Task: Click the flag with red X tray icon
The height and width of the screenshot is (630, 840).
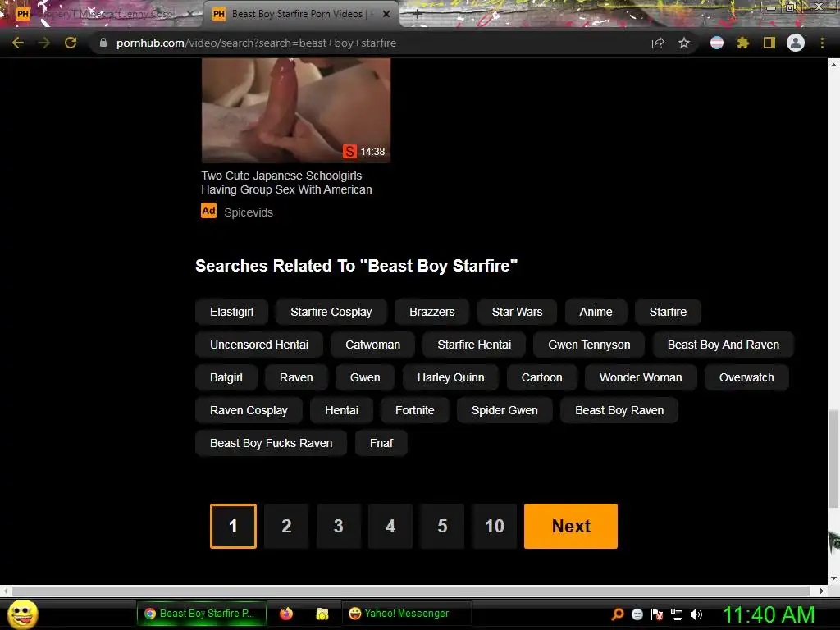Action: (657, 614)
